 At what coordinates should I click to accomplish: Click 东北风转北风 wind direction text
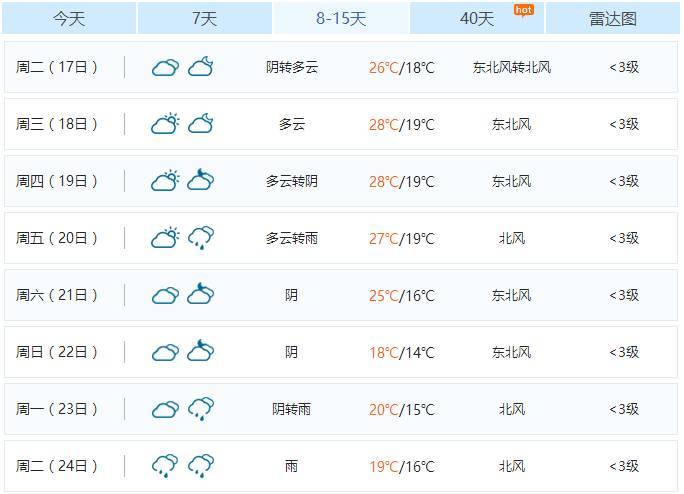click(512, 68)
